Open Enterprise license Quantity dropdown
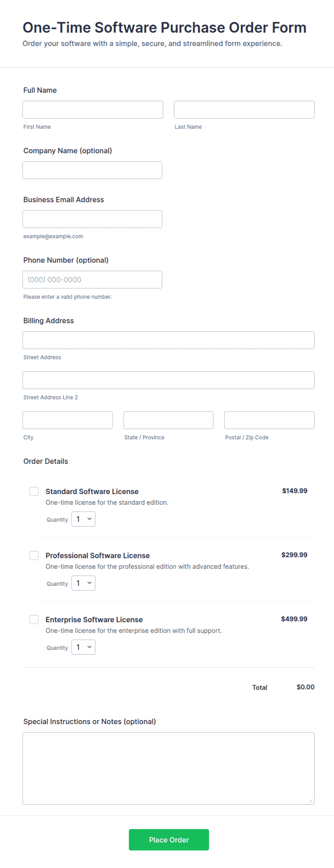 tap(83, 647)
